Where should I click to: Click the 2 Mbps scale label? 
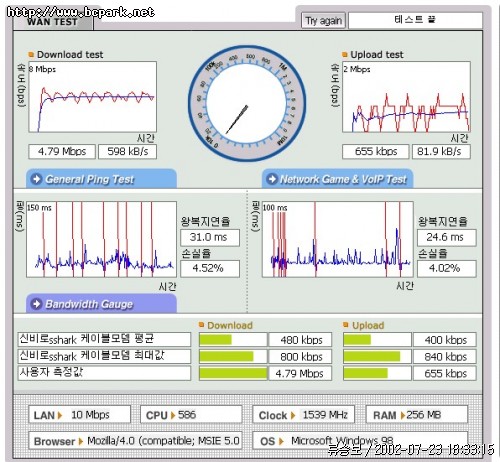356,69
